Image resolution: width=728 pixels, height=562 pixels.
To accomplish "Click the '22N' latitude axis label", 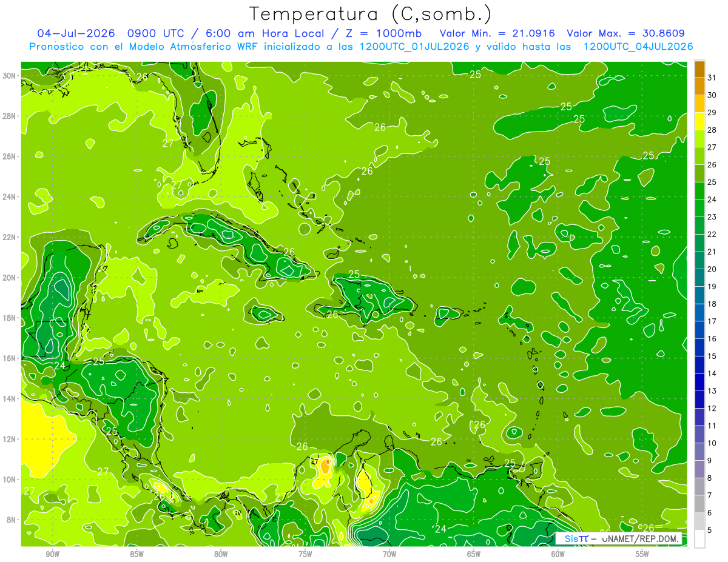I will click(10, 237).
